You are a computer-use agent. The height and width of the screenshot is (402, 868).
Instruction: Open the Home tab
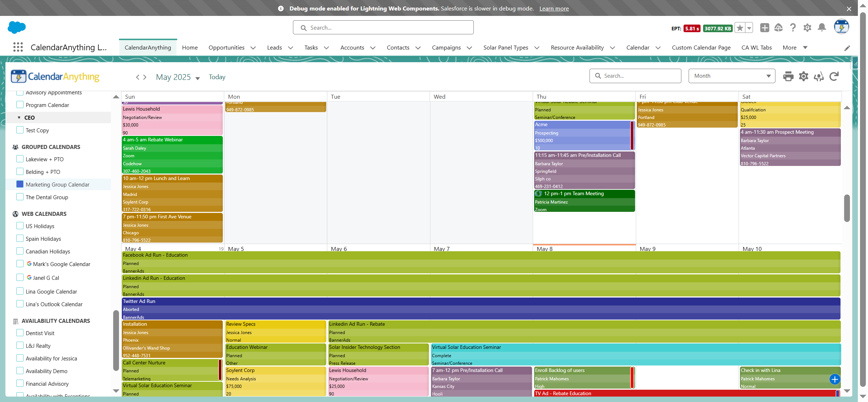click(x=190, y=48)
